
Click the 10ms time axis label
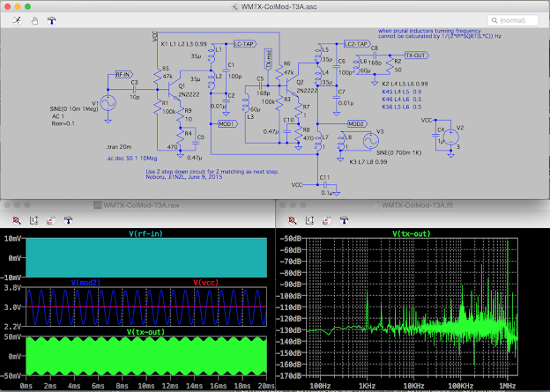[145, 386]
